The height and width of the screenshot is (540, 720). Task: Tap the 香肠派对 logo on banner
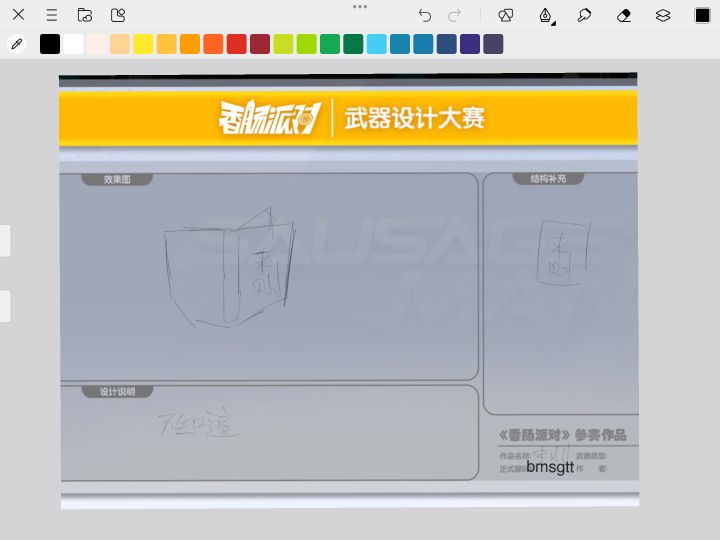click(x=270, y=118)
